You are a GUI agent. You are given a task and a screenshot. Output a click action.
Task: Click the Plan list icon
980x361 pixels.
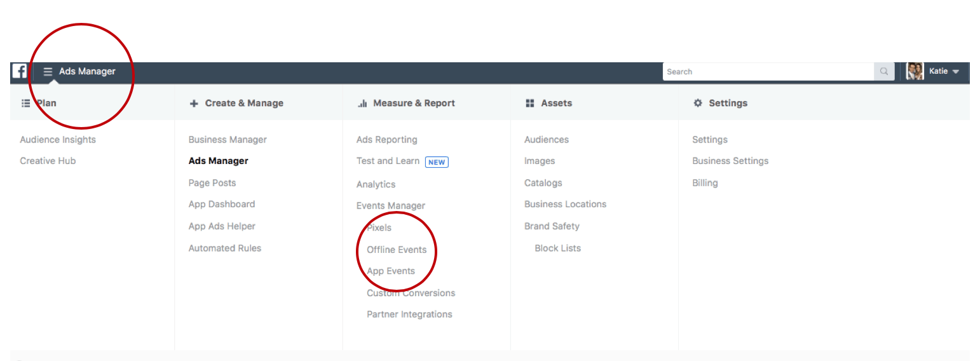pos(26,103)
